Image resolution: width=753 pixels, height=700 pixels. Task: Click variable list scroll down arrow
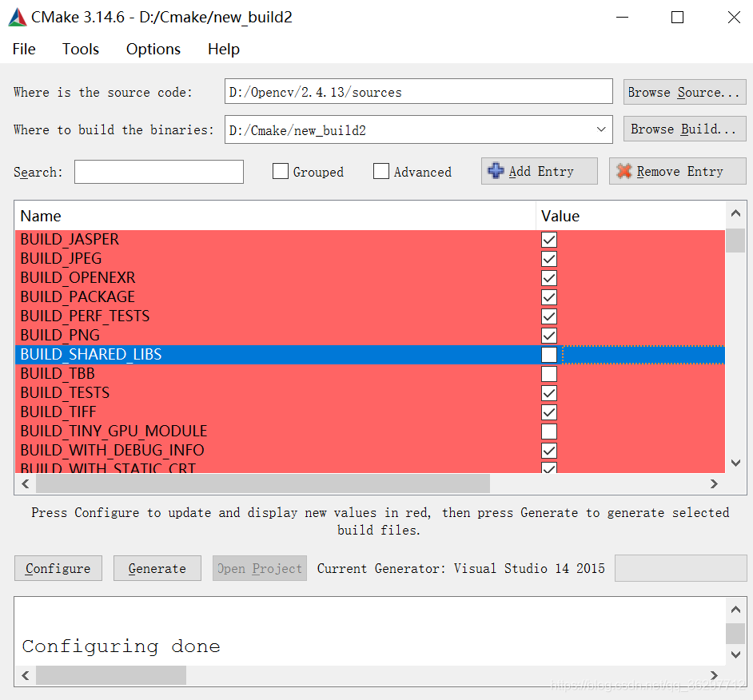tap(735, 463)
